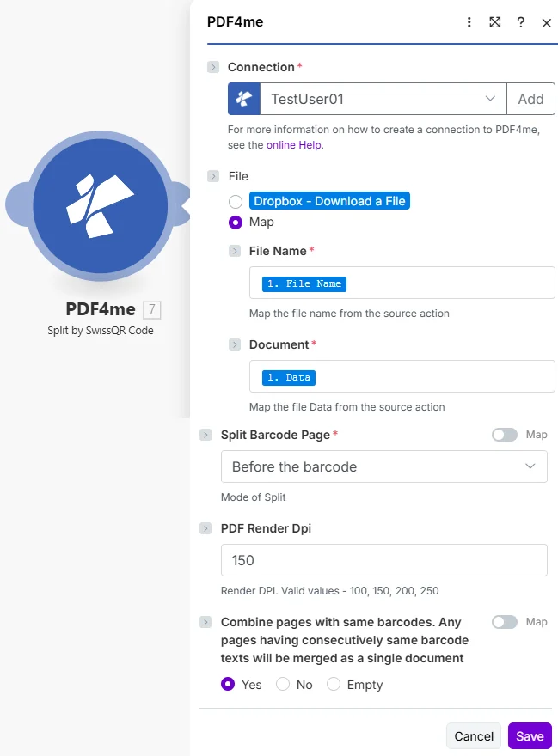Click the Add connection button
Image resolution: width=558 pixels, height=756 pixels.
[x=531, y=99]
